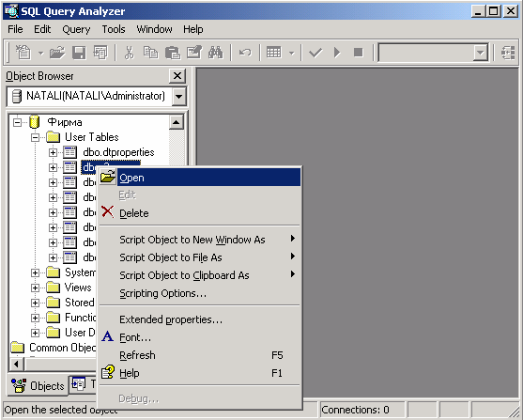Click the red X Delete icon
The image size is (523, 420).
point(107,211)
